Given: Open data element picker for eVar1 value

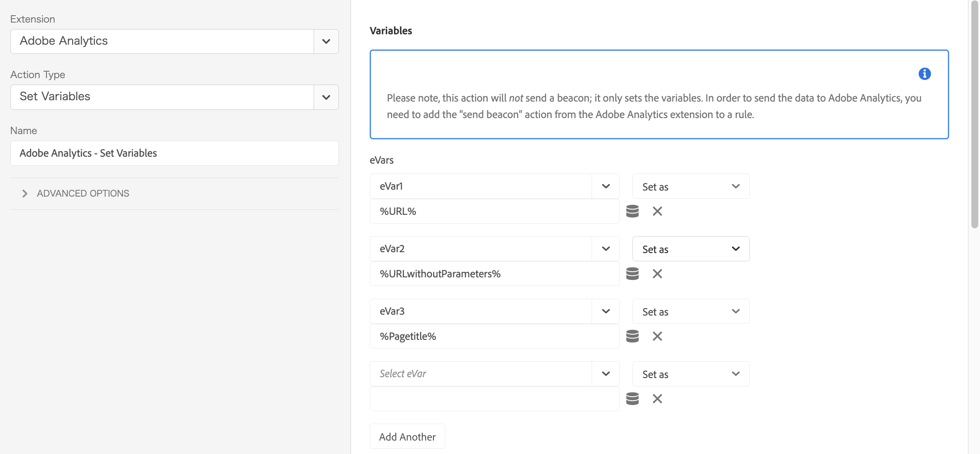Looking at the screenshot, I should (632, 211).
